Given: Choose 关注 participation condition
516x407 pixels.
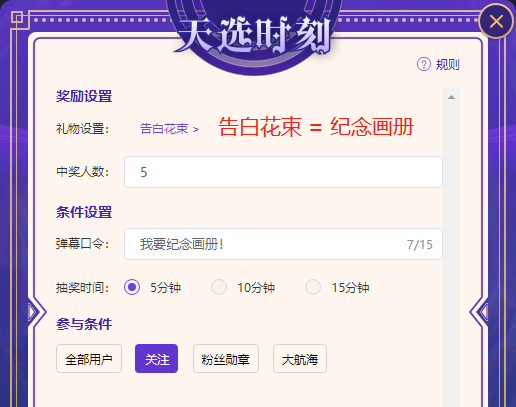Looking at the screenshot, I should [156, 359].
